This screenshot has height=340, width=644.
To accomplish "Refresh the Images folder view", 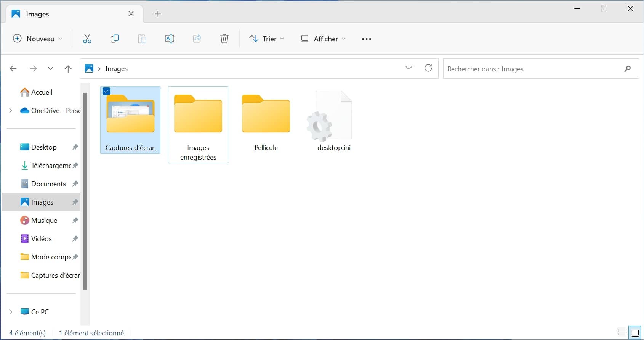I will (428, 68).
